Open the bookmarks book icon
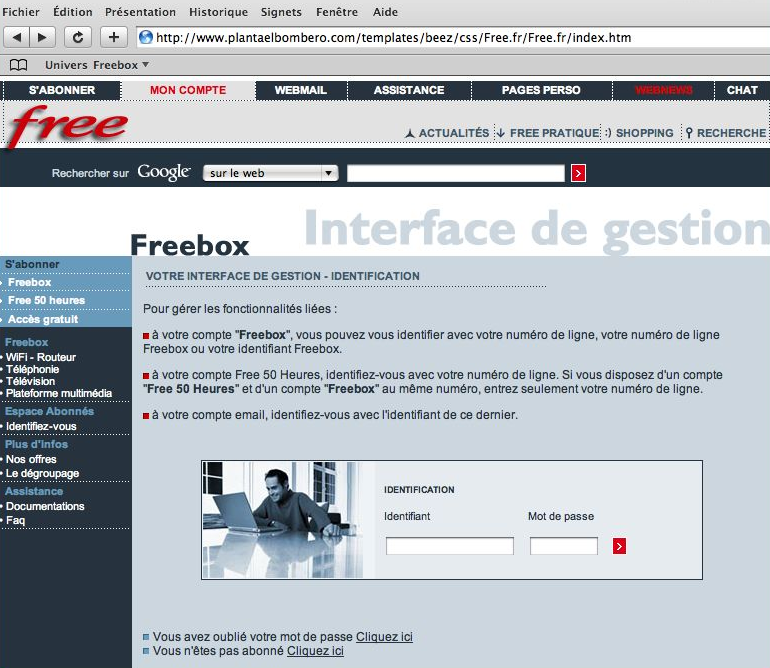 coord(18,65)
